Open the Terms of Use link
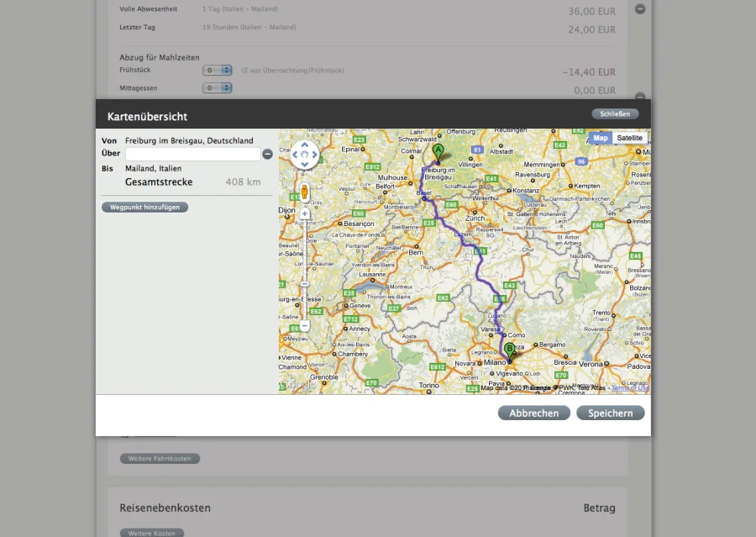The height and width of the screenshot is (537, 756). (630, 387)
